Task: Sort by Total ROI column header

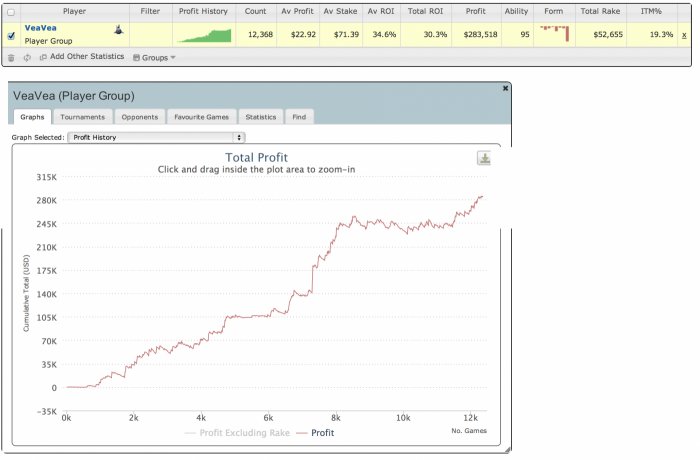Action: pyautogui.click(x=425, y=12)
